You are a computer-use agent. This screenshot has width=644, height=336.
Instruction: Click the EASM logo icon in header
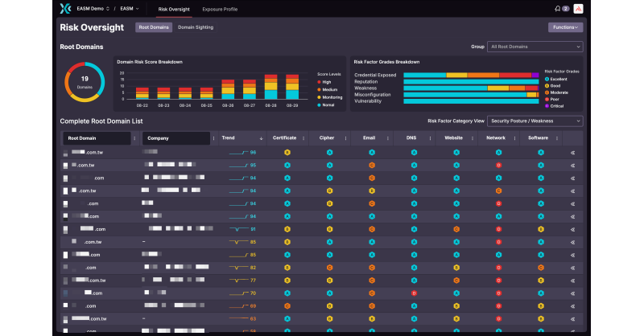(x=66, y=9)
